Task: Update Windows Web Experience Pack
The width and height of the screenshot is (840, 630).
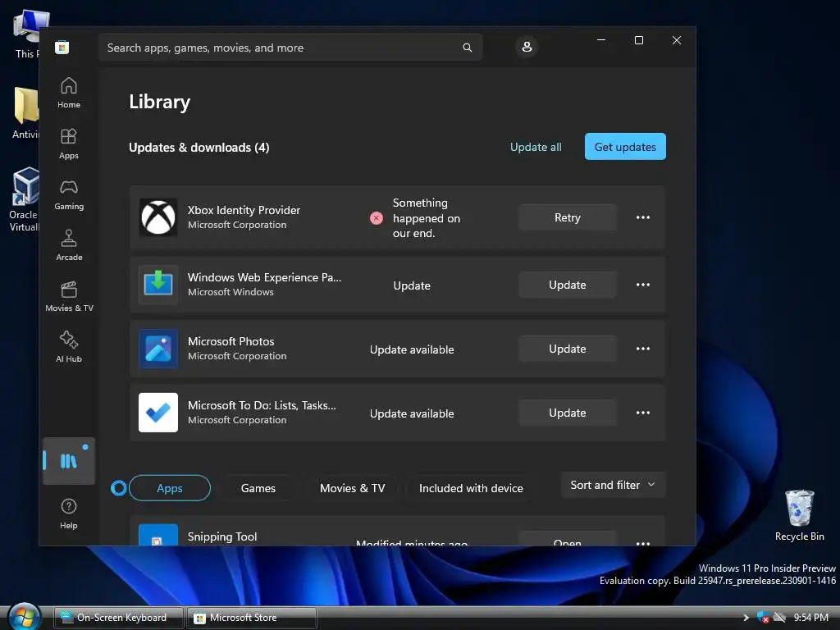Action: (x=568, y=285)
